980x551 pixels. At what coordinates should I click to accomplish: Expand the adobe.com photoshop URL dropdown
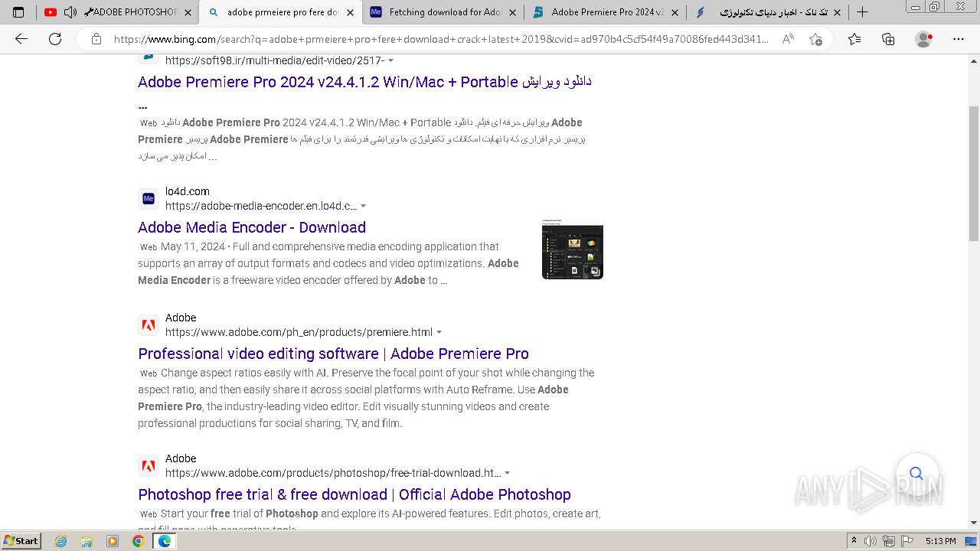coord(508,473)
